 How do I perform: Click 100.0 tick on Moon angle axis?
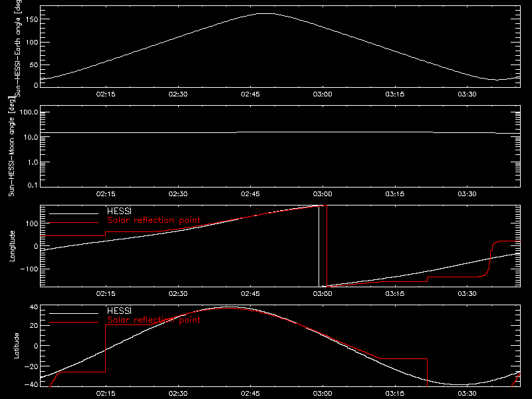tap(29, 112)
